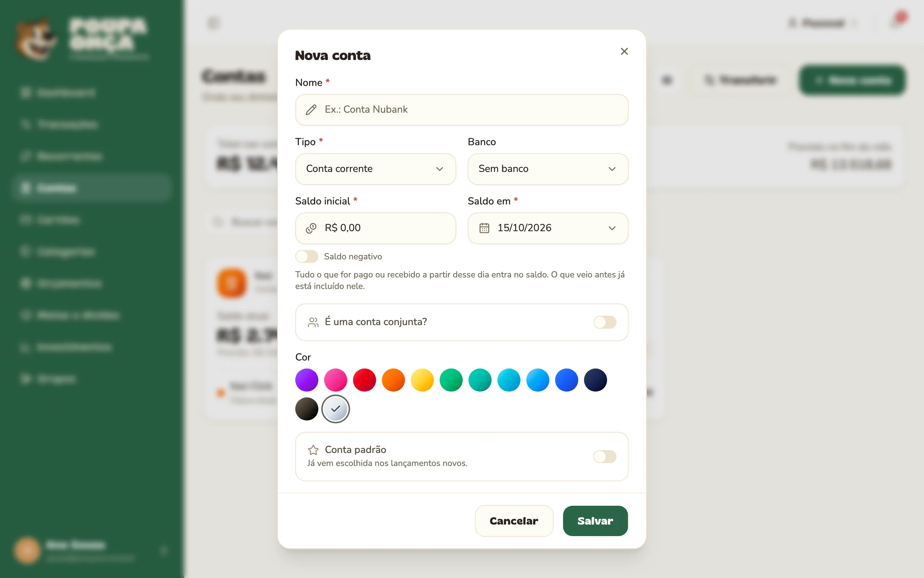Open the Tipo dropdown showing Conta corrente

coord(375,169)
